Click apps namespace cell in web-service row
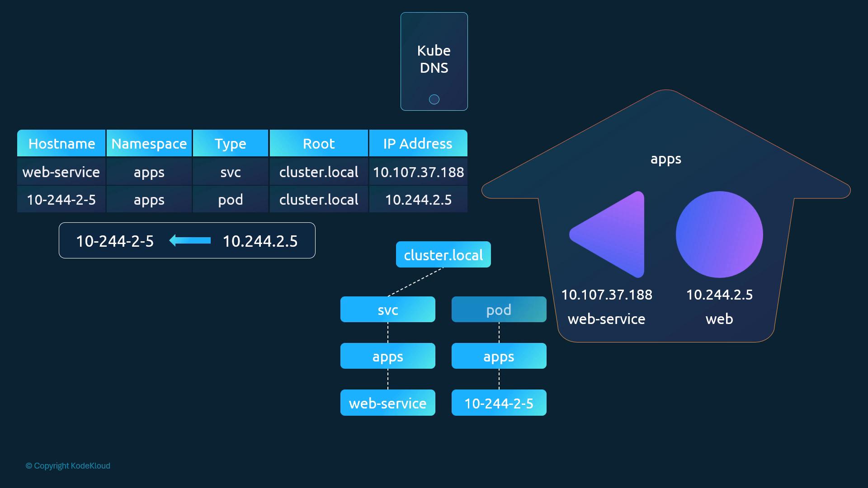The height and width of the screenshot is (488, 868). click(x=149, y=172)
